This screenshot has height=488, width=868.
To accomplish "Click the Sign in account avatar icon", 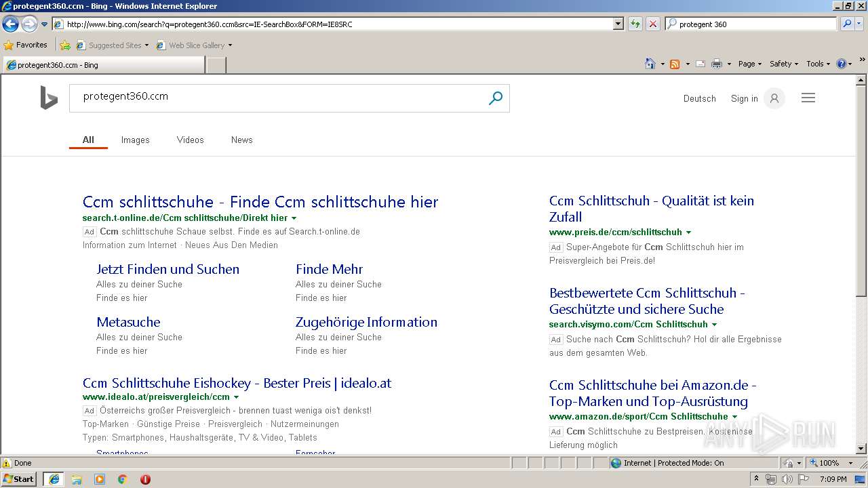I will coord(774,98).
